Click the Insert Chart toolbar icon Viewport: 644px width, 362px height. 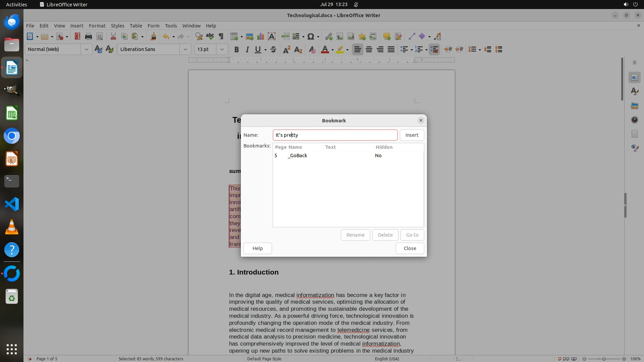[260, 37]
